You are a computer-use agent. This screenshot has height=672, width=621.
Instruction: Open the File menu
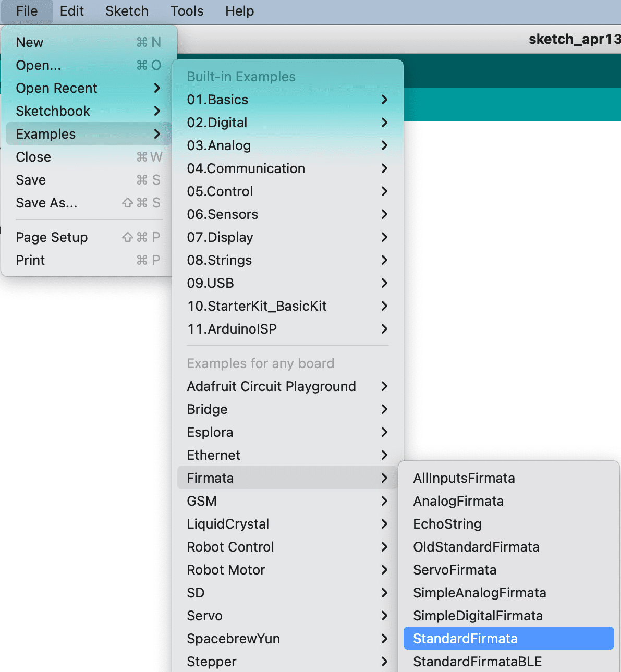point(27,11)
